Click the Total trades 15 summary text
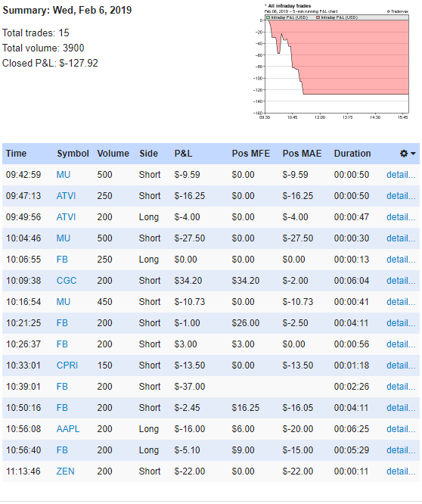The image size is (422, 504). tap(36, 33)
